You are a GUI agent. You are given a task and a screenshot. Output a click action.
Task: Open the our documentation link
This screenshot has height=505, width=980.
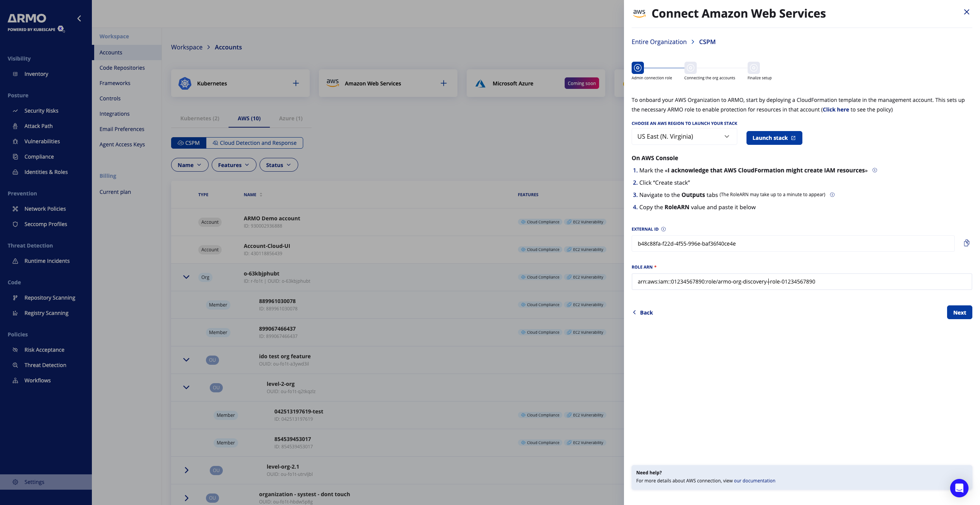click(754, 481)
